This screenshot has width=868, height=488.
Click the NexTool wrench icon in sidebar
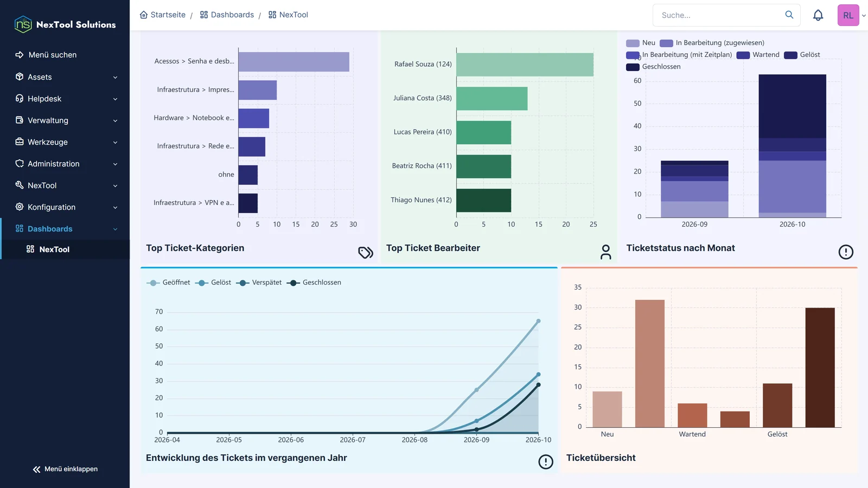[x=20, y=185]
